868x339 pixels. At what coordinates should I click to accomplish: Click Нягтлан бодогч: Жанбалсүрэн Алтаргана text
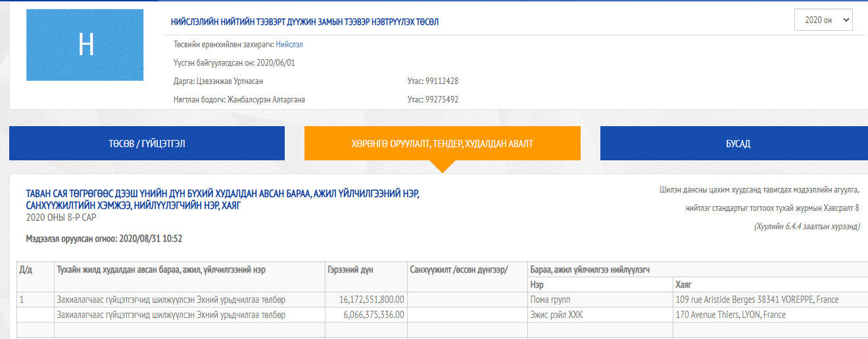pos(239,100)
